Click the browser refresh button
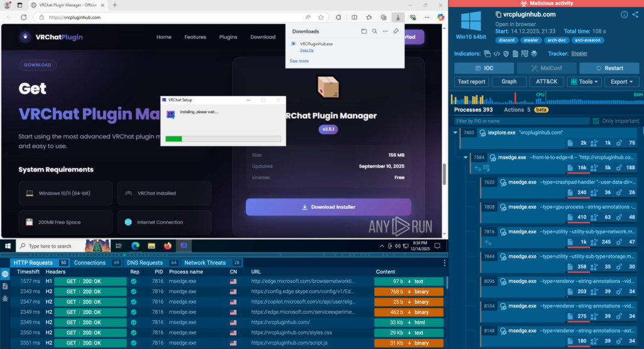This screenshot has height=349, width=644. [24, 17]
